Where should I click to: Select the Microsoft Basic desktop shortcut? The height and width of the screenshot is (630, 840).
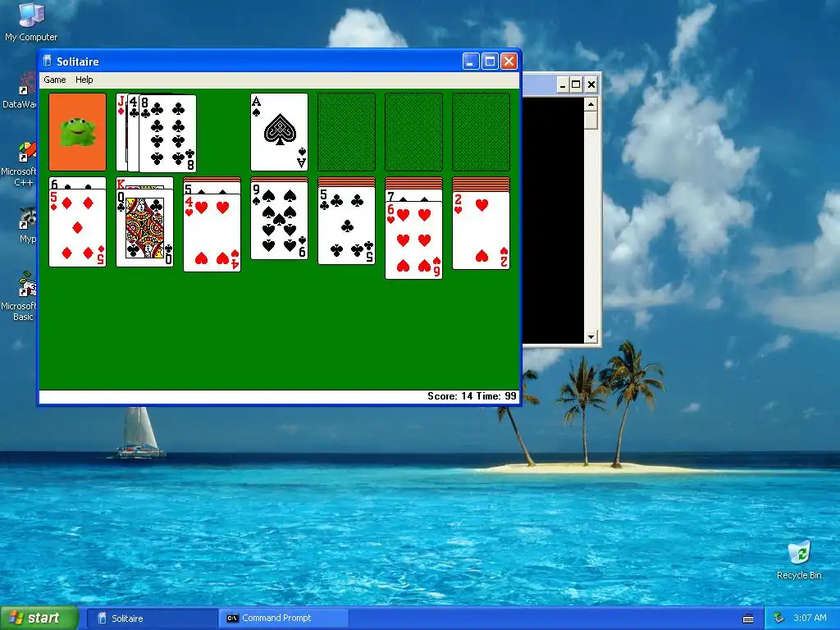[x=20, y=296]
